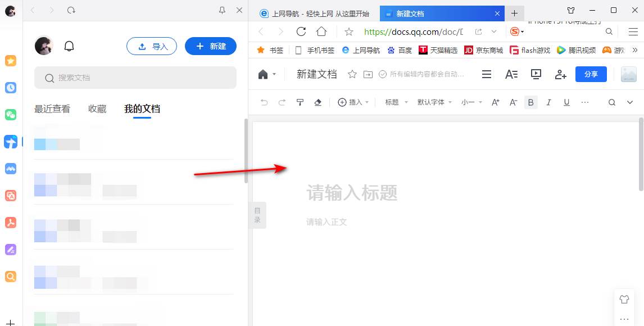The height and width of the screenshot is (326, 644).
Task: Open the 百度 bookmark
Action: [x=399, y=50]
